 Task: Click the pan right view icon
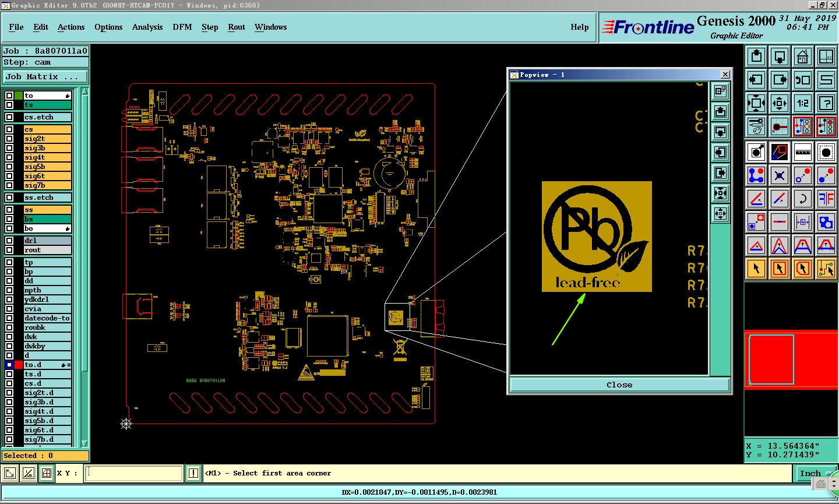pyautogui.click(x=780, y=80)
